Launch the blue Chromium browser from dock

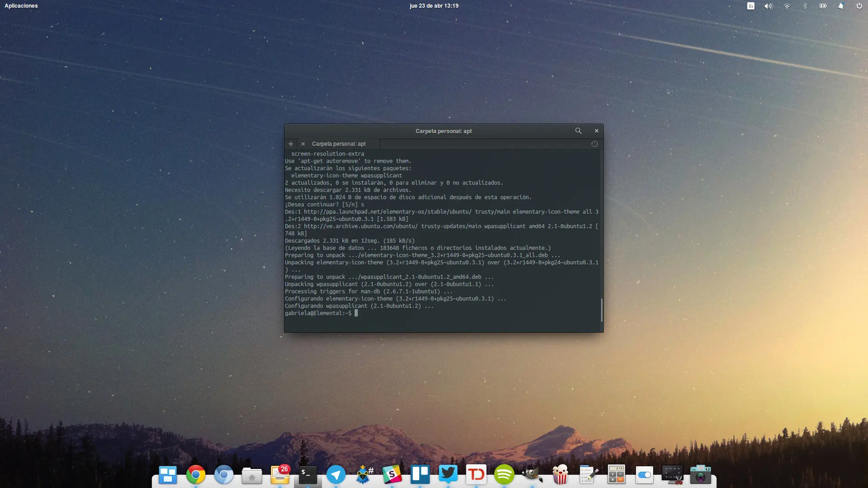click(224, 475)
